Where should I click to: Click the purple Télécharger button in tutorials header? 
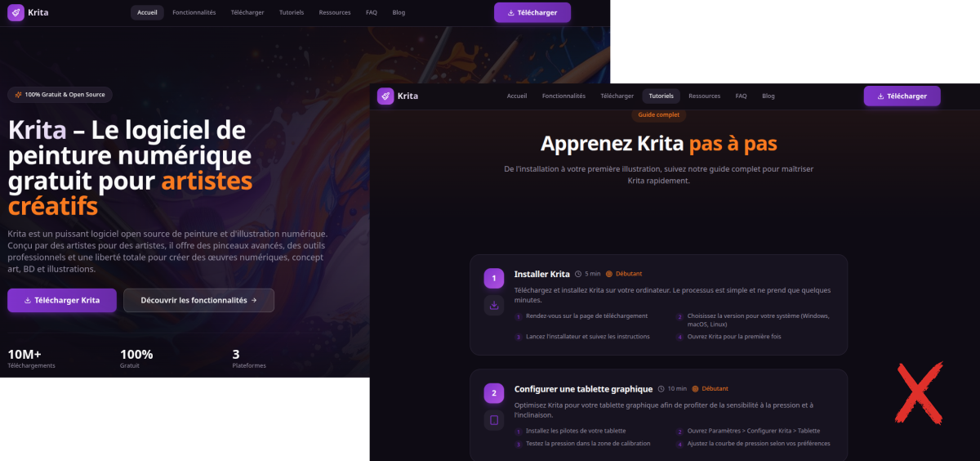[902, 96]
